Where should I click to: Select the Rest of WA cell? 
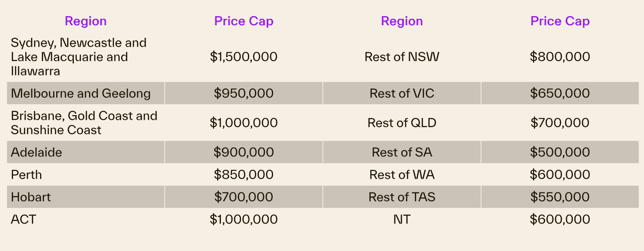402,175
